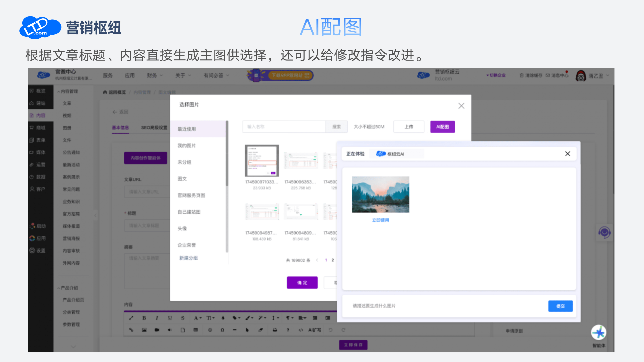Screen dimensions: 644x362
Task: Click the eraser clear-formatting icon
Action: [261, 330]
